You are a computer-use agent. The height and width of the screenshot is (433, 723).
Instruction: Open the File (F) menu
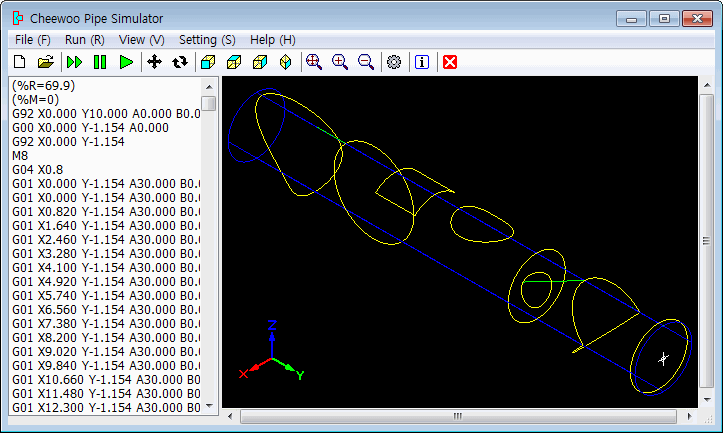coord(32,40)
